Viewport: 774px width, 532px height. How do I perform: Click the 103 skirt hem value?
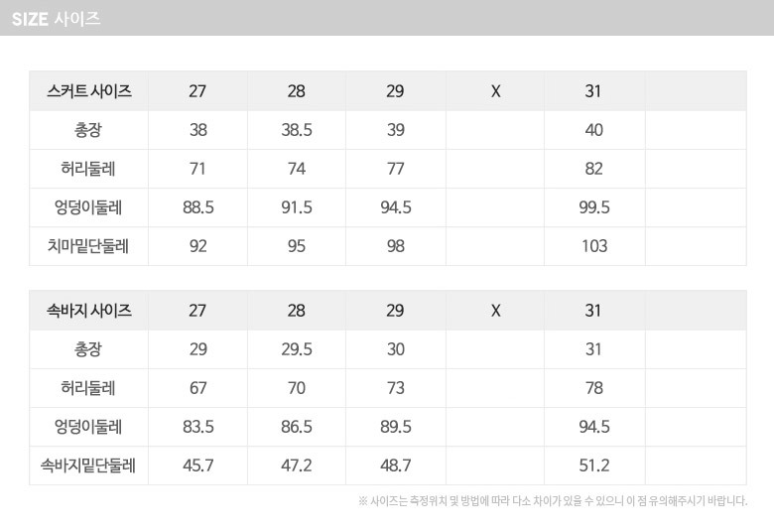(x=593, y=246)
